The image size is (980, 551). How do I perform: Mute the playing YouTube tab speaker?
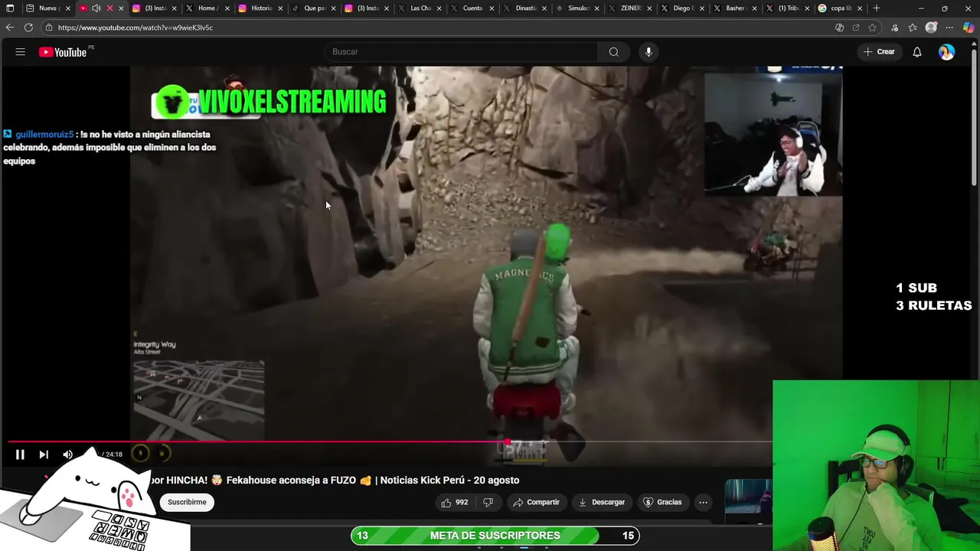(96, 8)
